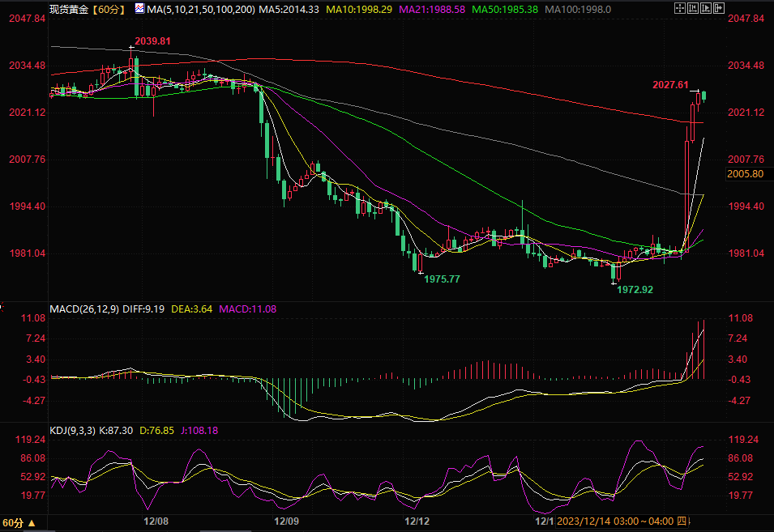Screen dimensions: 774x532
Task: Click the 现货黄金 instrument title
Action: (x=69, y=10)
